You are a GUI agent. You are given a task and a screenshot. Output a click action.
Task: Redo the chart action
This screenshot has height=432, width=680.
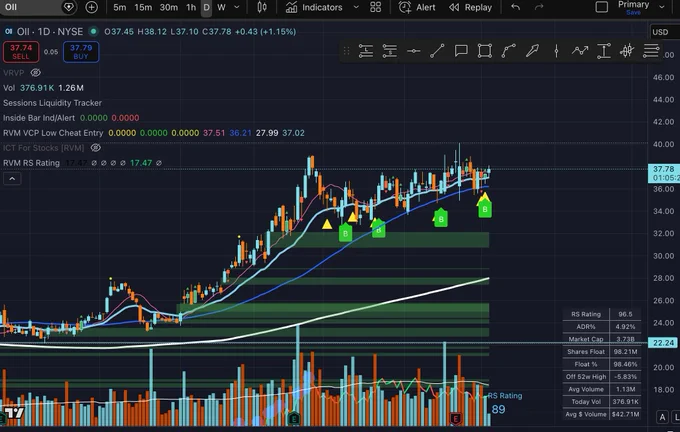point(539,7)
